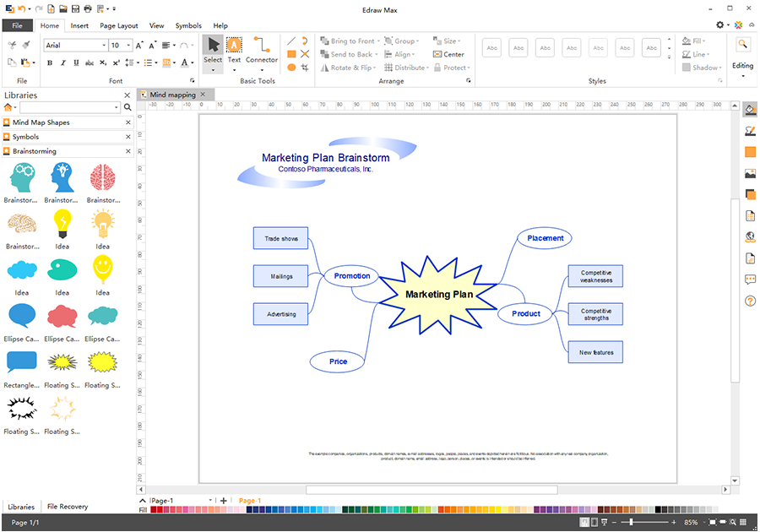Click the Center button in Arrange
Image resolution: width=760 pixels, height=532 pixels.
pyautogui.click(x=448, y=54)
